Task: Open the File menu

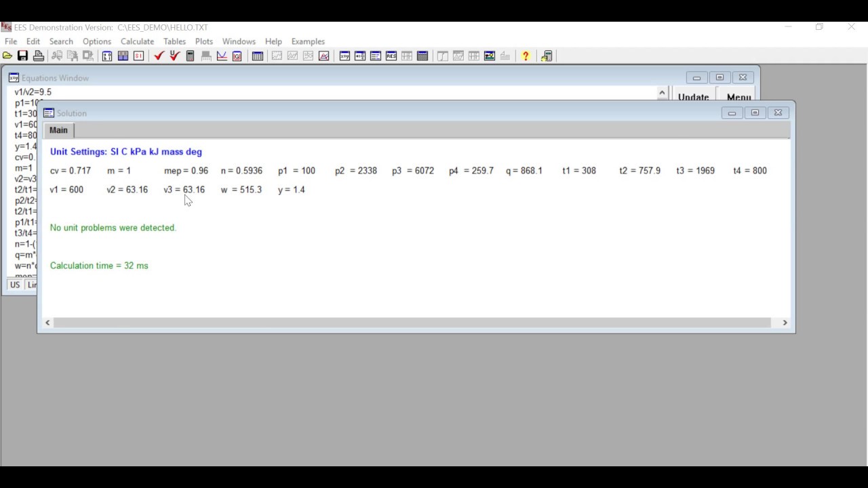Action: 11,41
